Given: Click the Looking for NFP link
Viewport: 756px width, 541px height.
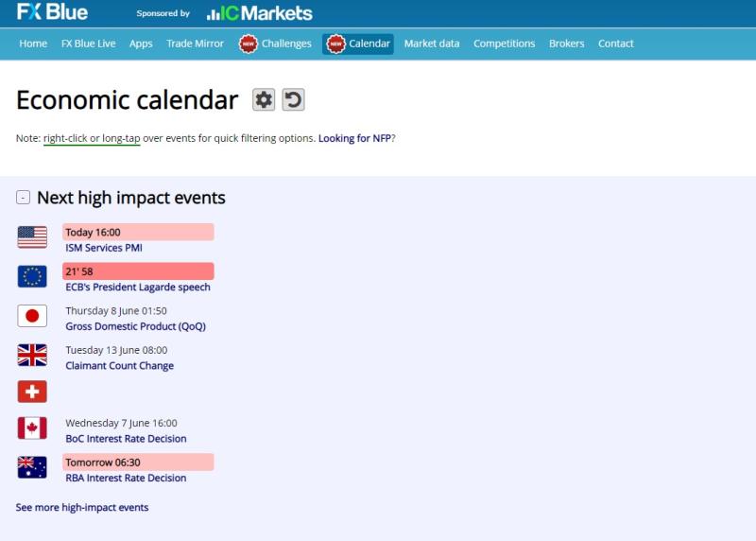Looking at the screenshot, I should [x=354, y=138].
